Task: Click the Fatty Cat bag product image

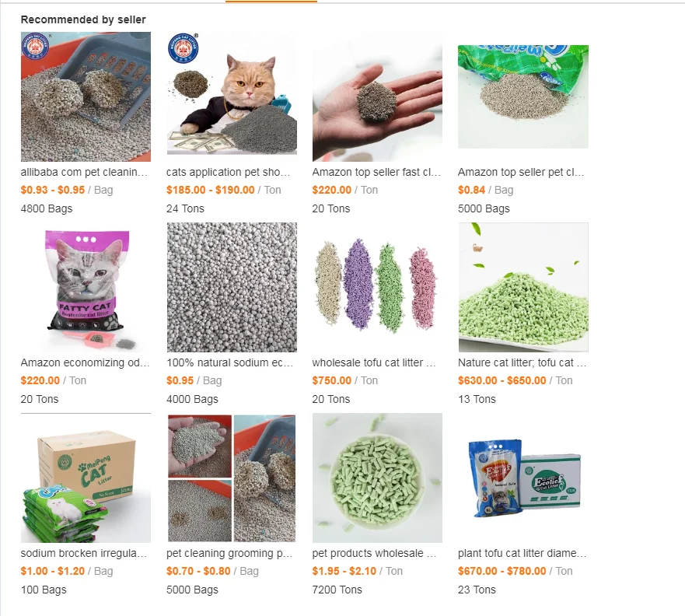Action: coord(86,287)
